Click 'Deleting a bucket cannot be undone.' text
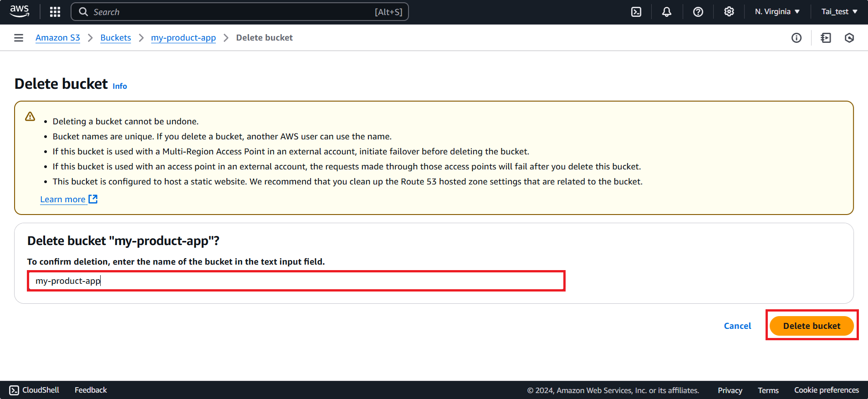Viewport: 868px width, 399px height. (x=126, y=122)
